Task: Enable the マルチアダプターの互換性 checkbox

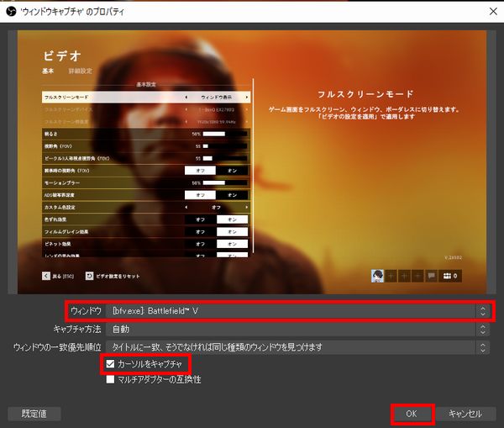Action: point(110,379)
